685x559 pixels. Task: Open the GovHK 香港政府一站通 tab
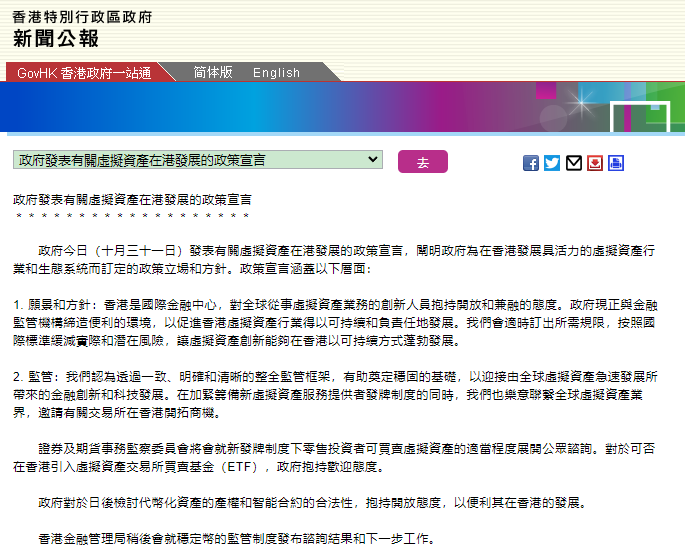(x=84, y=73)
